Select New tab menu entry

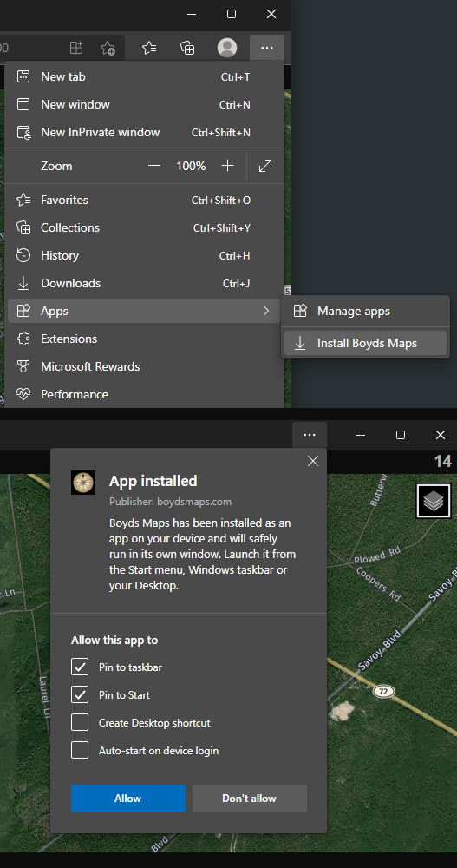click(145, 77)
